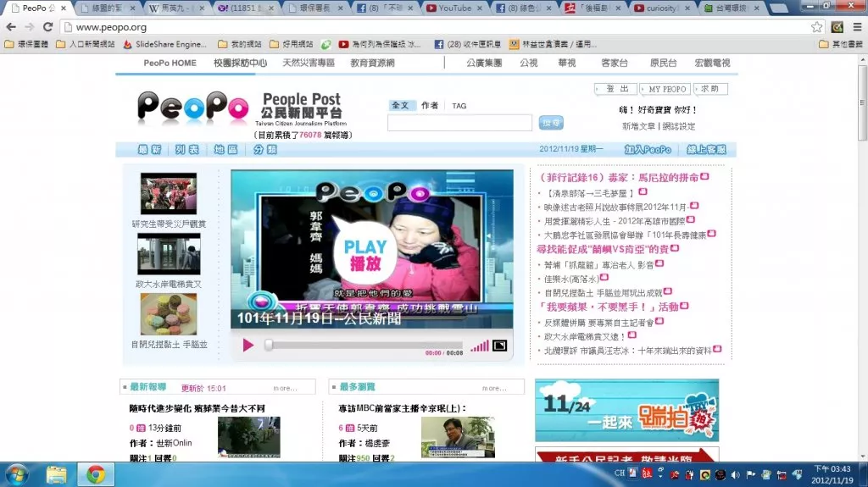Open 校園採訪中心 in top navigation
The width and height of the screenshot is (868, 487).
click(x=240, y=63)
